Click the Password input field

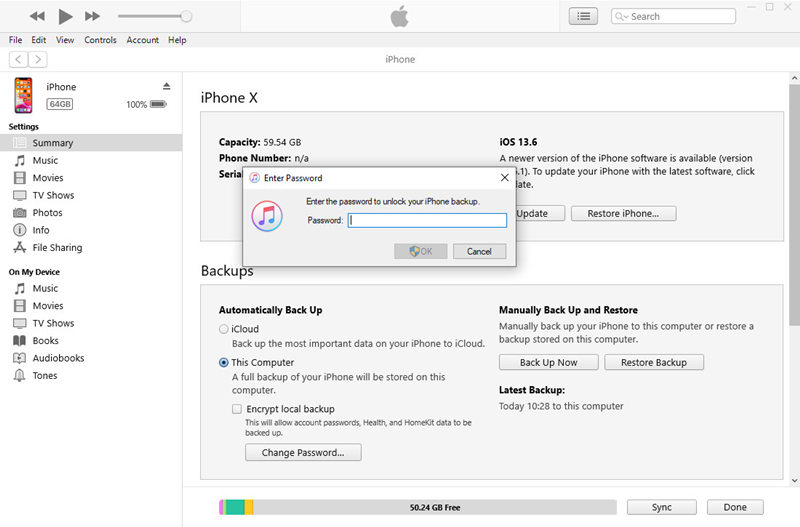point(427,220)
